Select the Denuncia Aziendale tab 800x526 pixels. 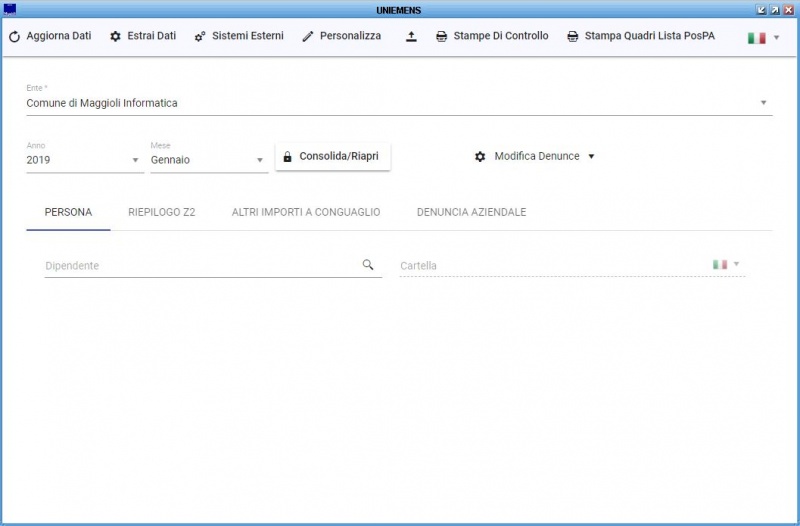click(x=471, y=213)
